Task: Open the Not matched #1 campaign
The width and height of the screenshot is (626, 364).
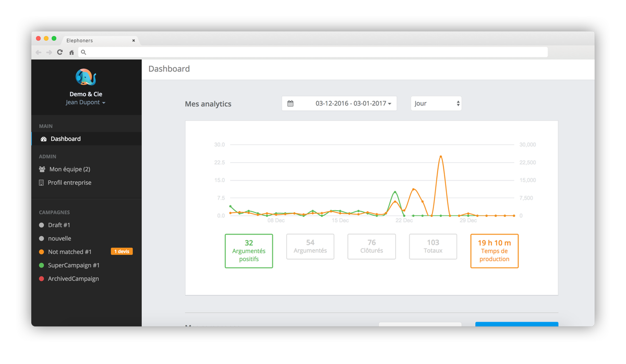Action: pos(70,252)
